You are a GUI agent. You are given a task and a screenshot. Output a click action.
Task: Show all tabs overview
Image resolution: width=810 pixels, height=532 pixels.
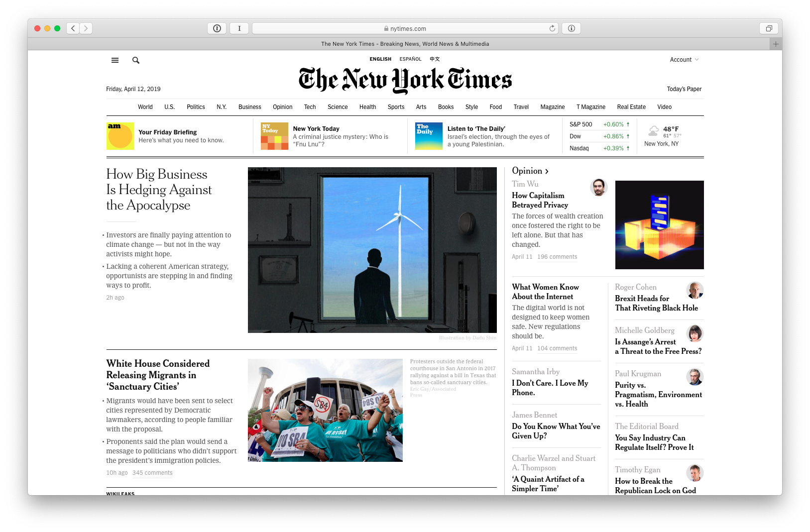(769, 28)
